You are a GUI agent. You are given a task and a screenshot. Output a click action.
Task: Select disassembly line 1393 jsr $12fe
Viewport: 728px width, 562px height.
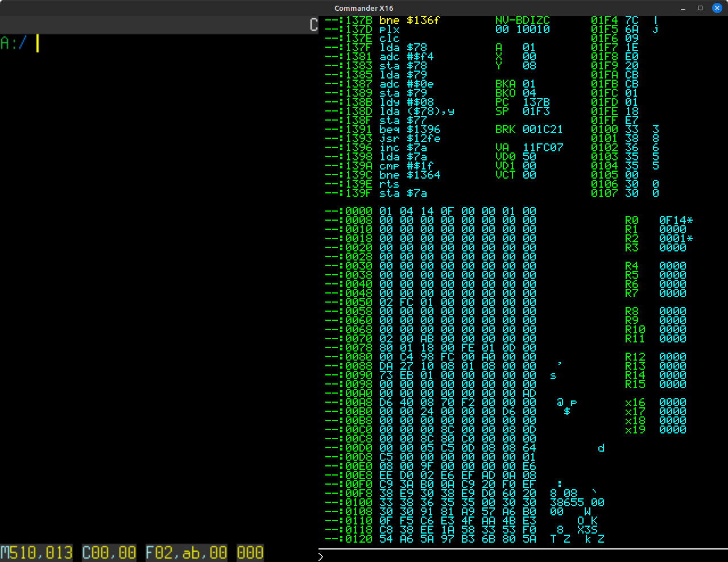[383, 139]
